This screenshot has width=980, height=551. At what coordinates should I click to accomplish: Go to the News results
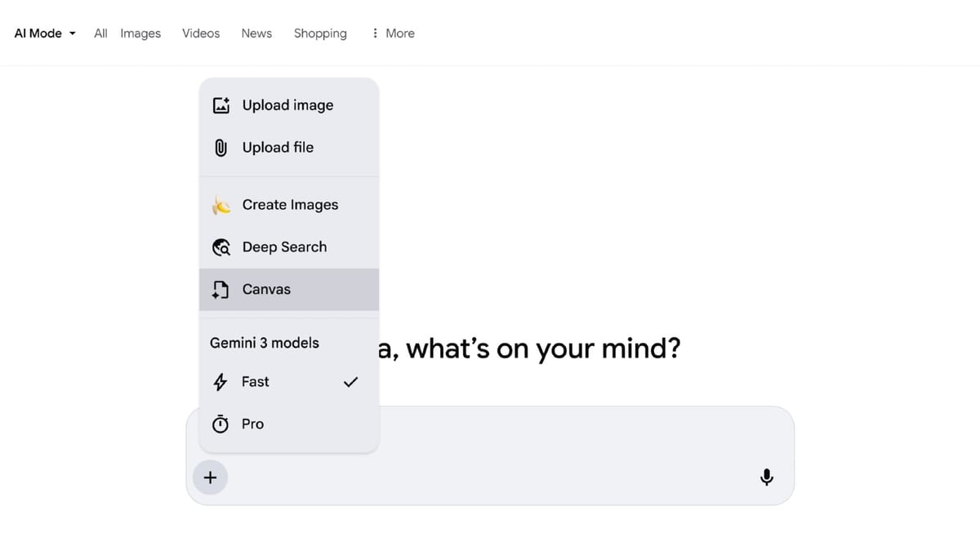(256, 33)
